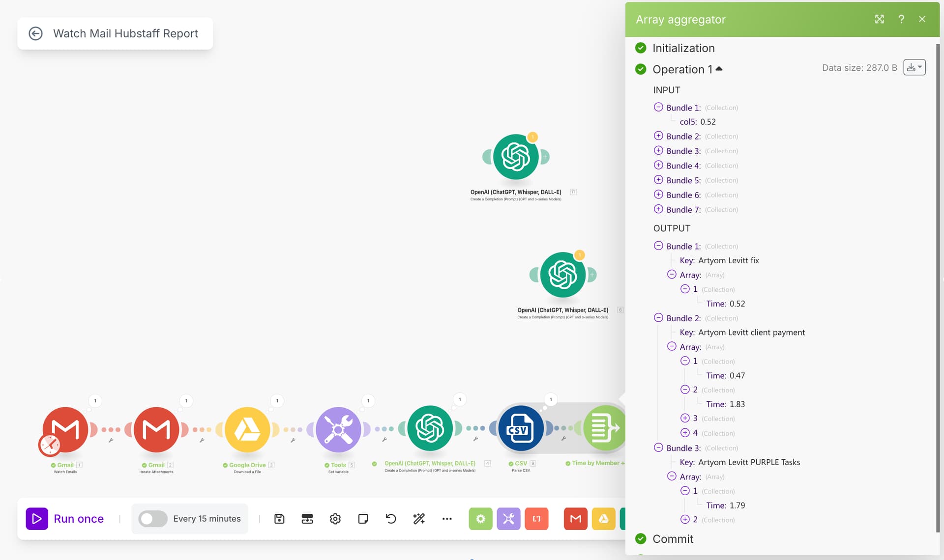This screenshot has height=560, width=944.
Task: Click the purple tools favorite icon
Action: [508, 519]
